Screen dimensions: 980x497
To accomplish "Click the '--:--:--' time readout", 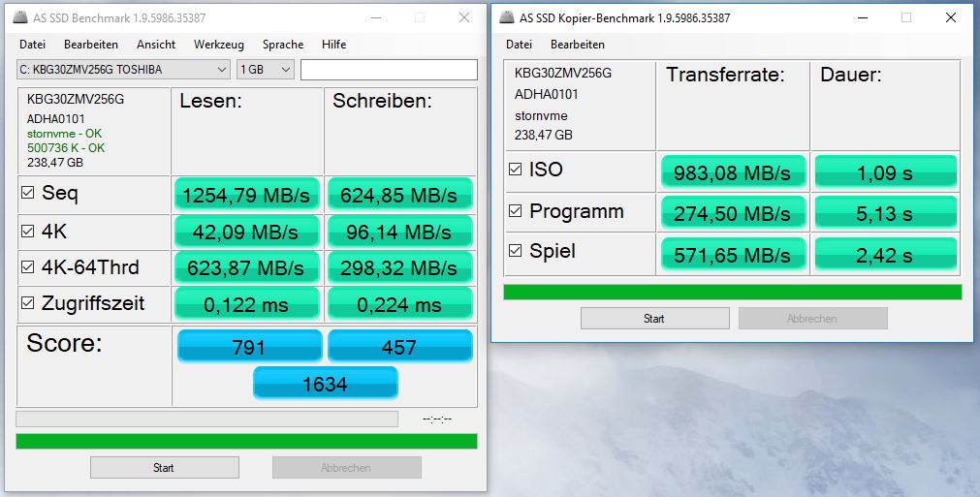I will [437, 419].
